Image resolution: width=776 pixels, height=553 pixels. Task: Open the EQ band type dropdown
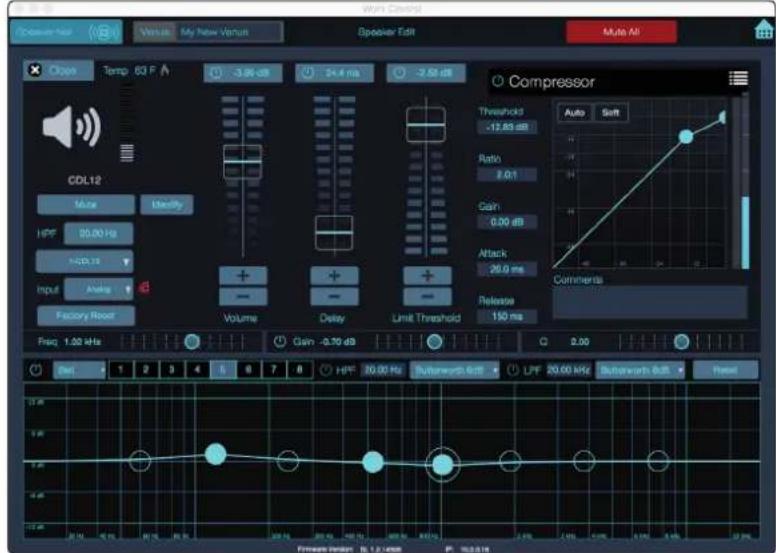pos(79,370)
